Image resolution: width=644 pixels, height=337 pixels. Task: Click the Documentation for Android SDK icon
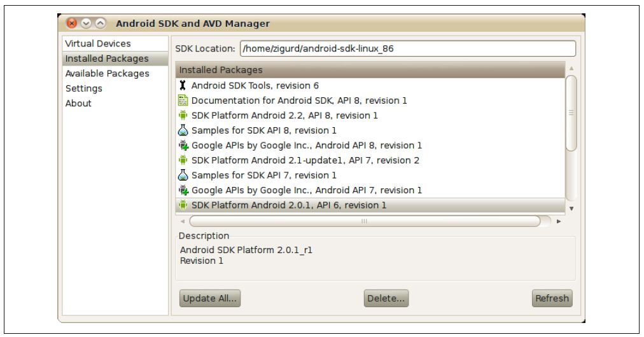pyautogui.click(x=183, y=100)
